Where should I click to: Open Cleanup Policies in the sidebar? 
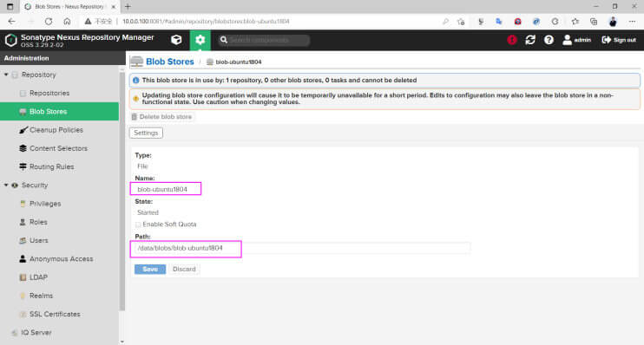click(x=56, y=130)
